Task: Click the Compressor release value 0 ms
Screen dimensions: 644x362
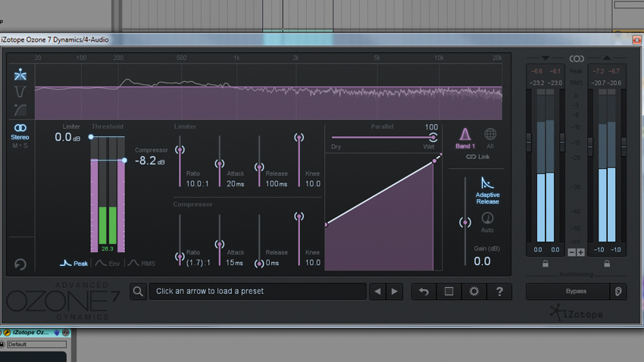Action: (272, 263)
